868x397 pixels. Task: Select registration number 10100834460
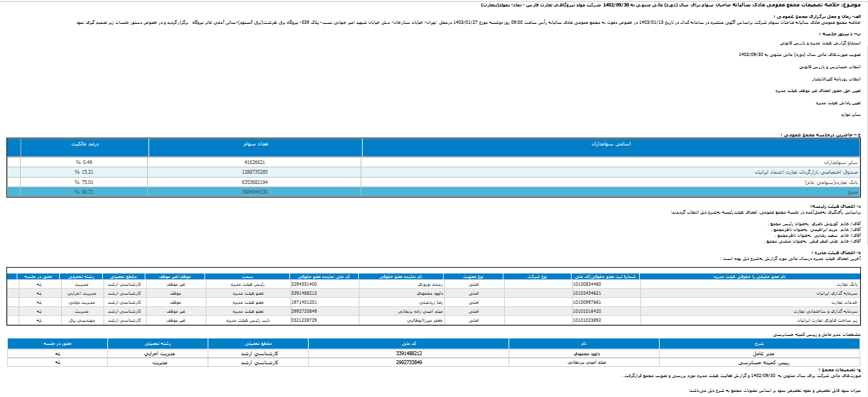(587, 284)
